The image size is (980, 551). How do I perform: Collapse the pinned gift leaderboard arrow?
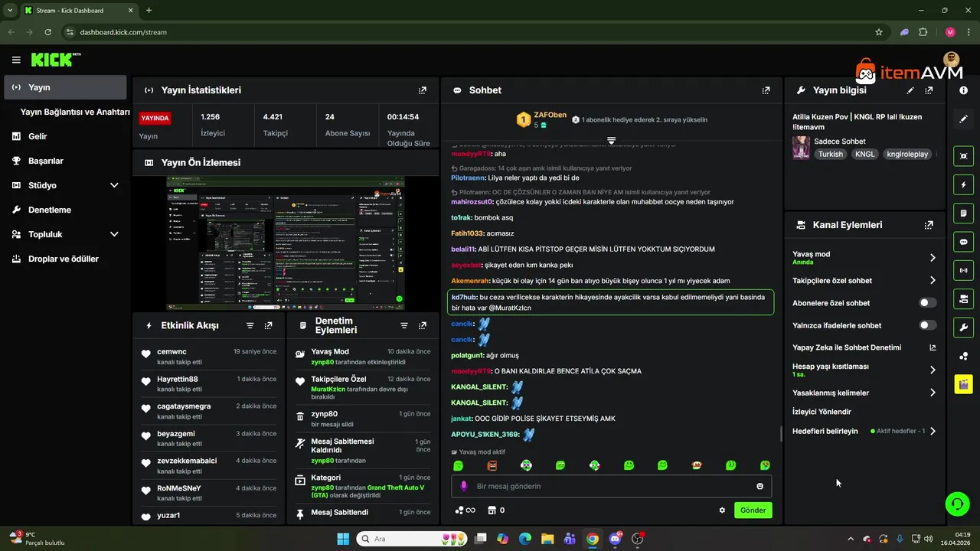[x=611, y=140]
